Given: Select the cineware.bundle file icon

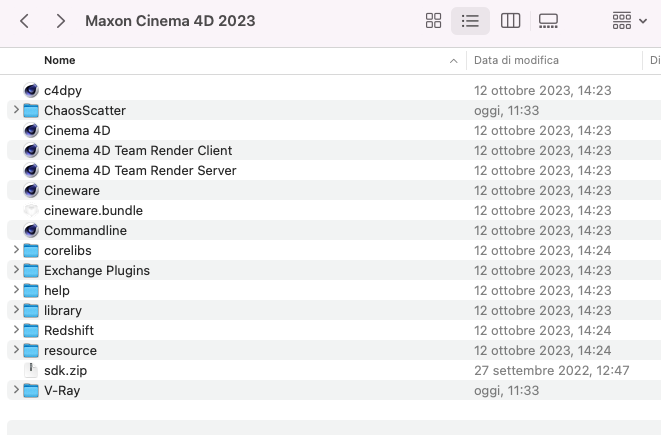Looking at the screenshot, I should (31, 210).
